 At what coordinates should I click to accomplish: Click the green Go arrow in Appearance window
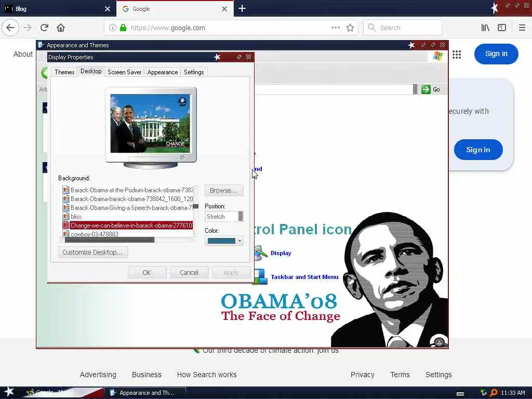coord(426,89)
